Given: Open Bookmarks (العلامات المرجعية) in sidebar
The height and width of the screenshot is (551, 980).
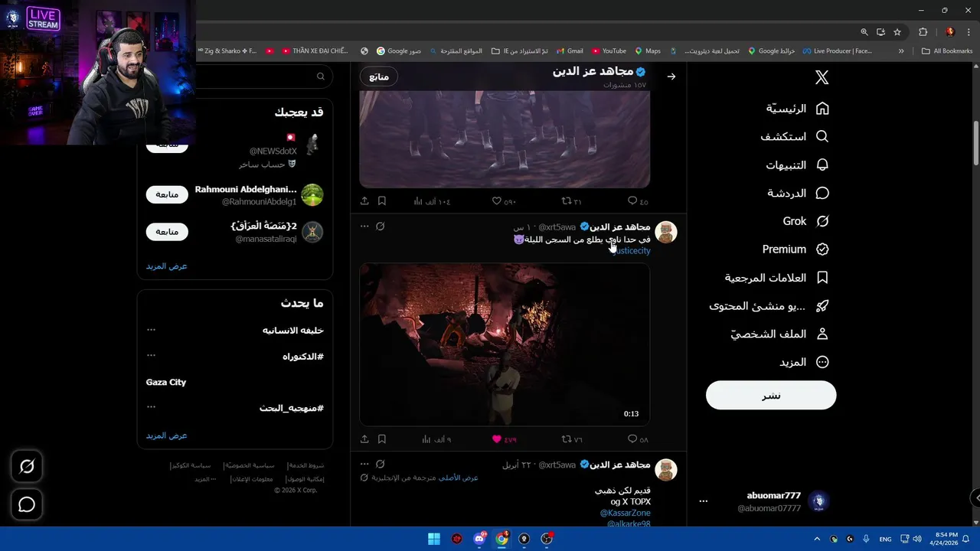Looking at the screenshot, I should 777,278.
